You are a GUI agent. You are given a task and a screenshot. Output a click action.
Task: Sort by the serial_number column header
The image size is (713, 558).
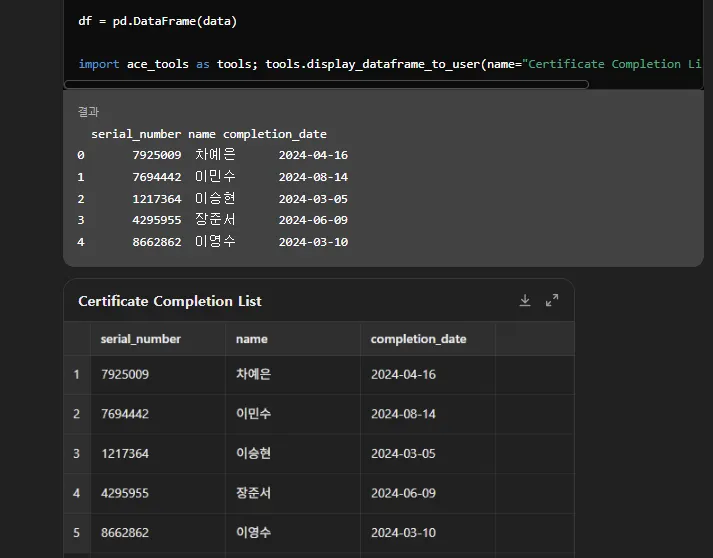[141, 339]
